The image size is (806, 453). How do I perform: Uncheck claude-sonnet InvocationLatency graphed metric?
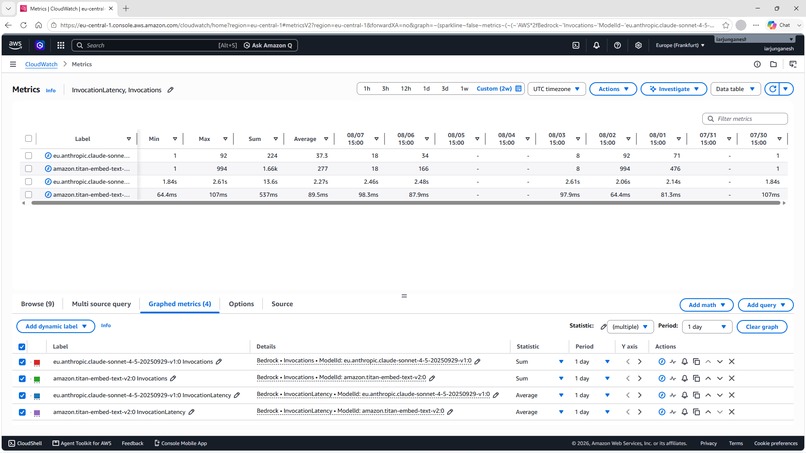[x=22, y=395]
